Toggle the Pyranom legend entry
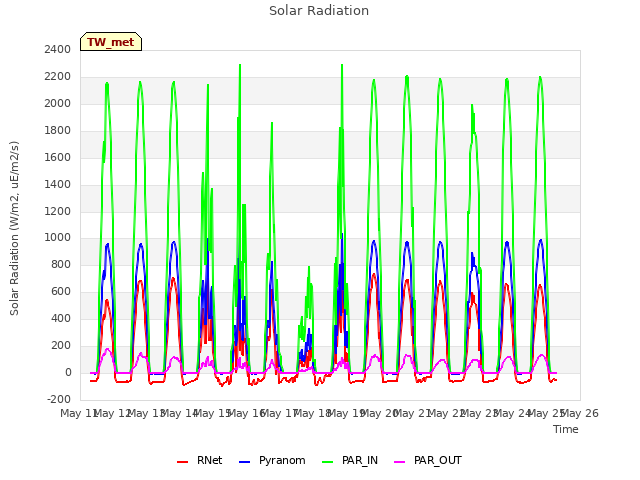The height and width of the screenshot is (480, 640). click(x=272, y=460)
